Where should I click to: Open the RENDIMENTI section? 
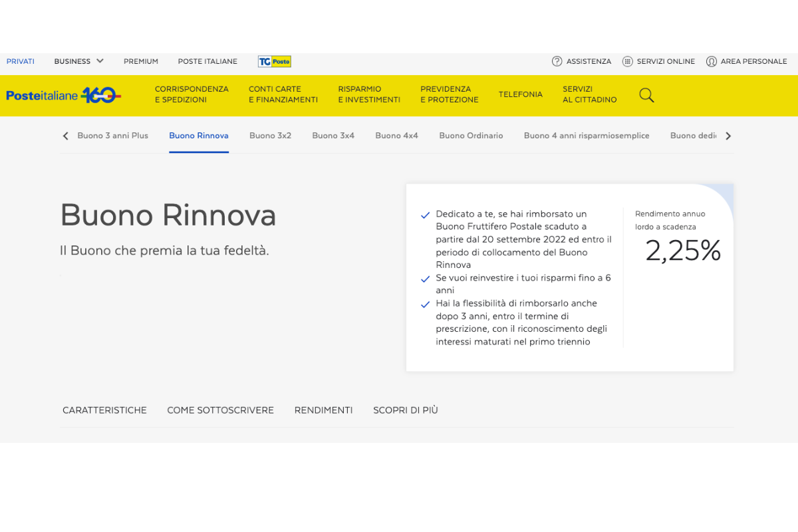[x=324, y=410]
